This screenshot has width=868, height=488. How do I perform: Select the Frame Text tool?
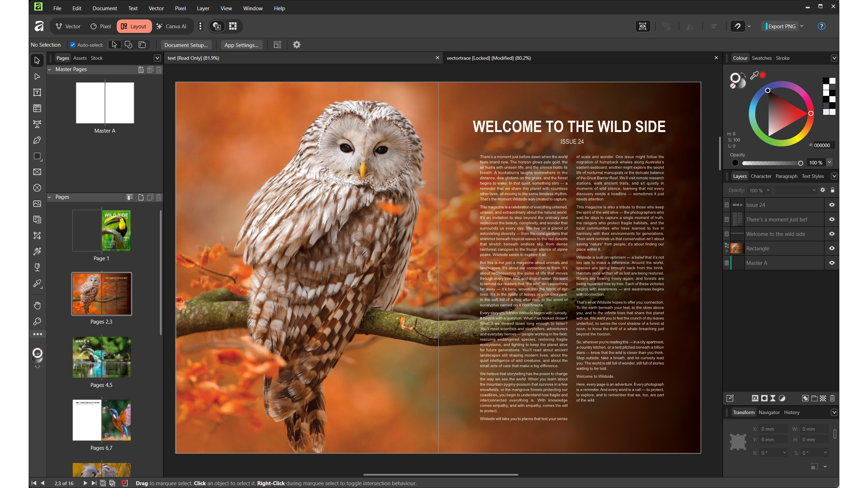click(37, 92)
